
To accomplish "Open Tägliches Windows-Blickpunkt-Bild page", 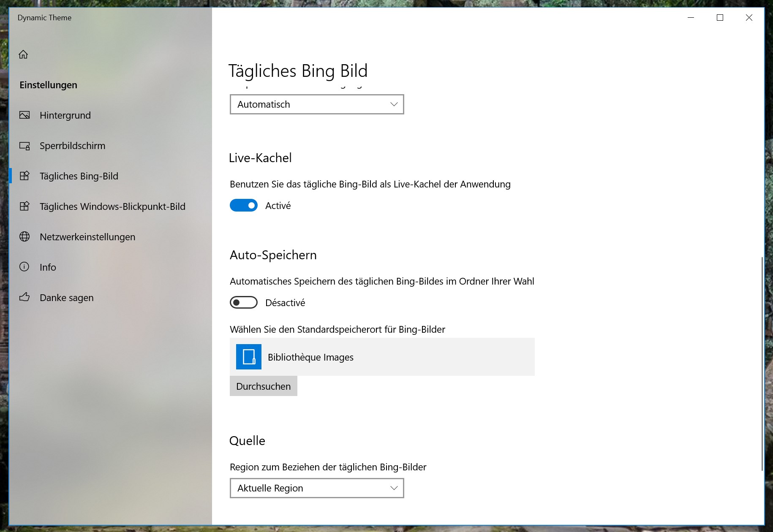I will click(110, 206).
